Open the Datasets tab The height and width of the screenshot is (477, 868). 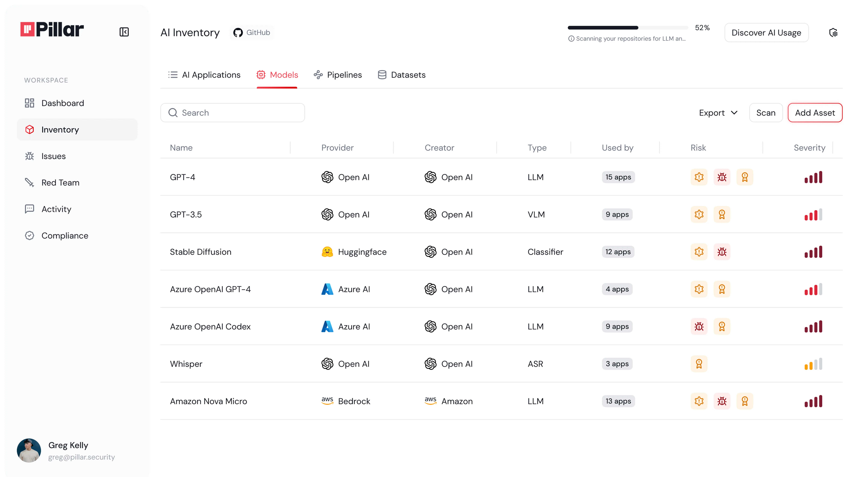402,75
